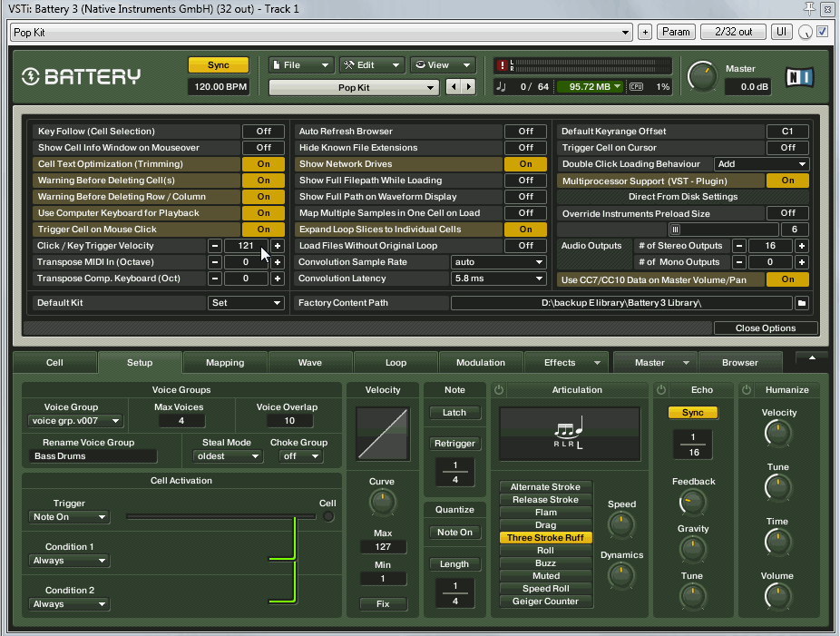Switch to the Mapping tab
The width and height of the screenshot is (840, 636).
[x=225, y=363]
